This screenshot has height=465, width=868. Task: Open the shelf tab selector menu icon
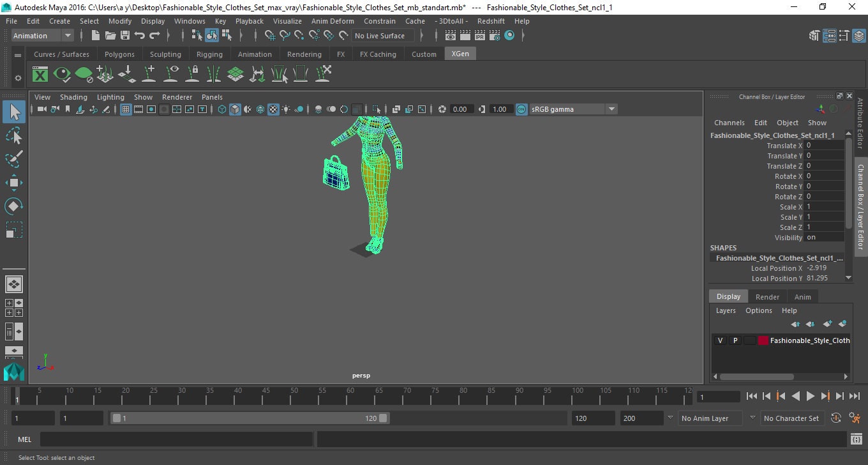point(18,55)
